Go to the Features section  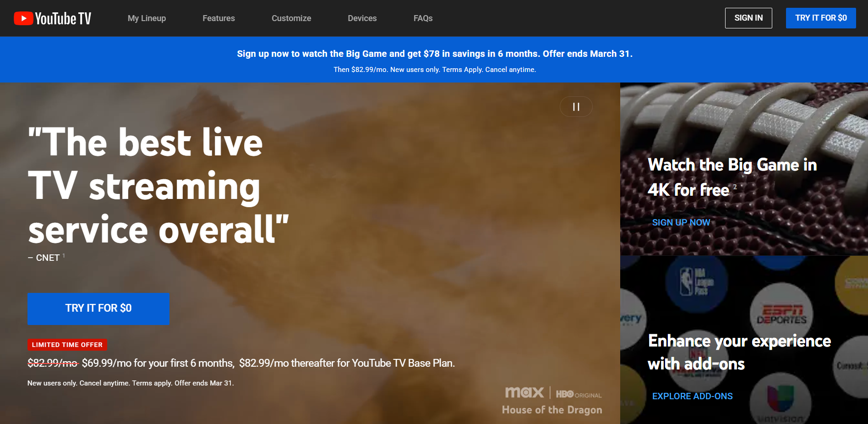[218, 18]
